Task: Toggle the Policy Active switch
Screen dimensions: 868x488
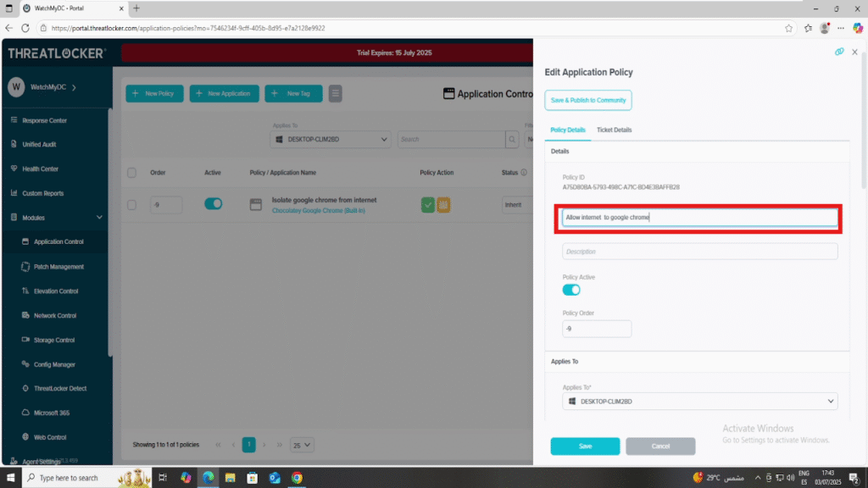Action: [571, 290]
